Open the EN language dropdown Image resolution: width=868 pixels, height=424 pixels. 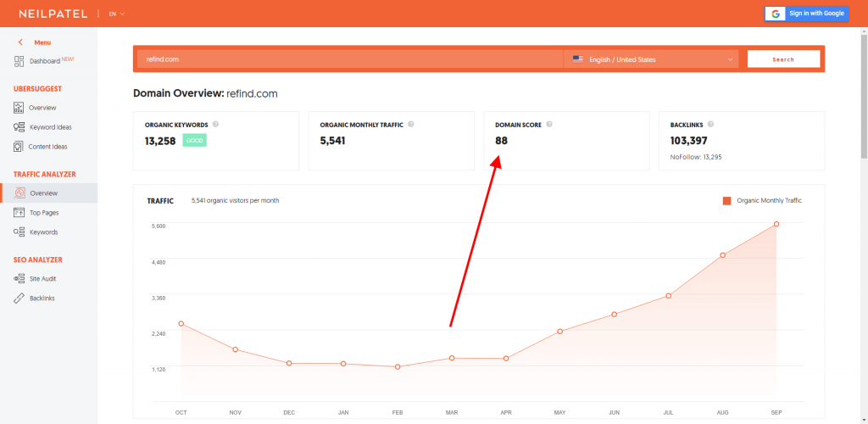click(117, 14)
